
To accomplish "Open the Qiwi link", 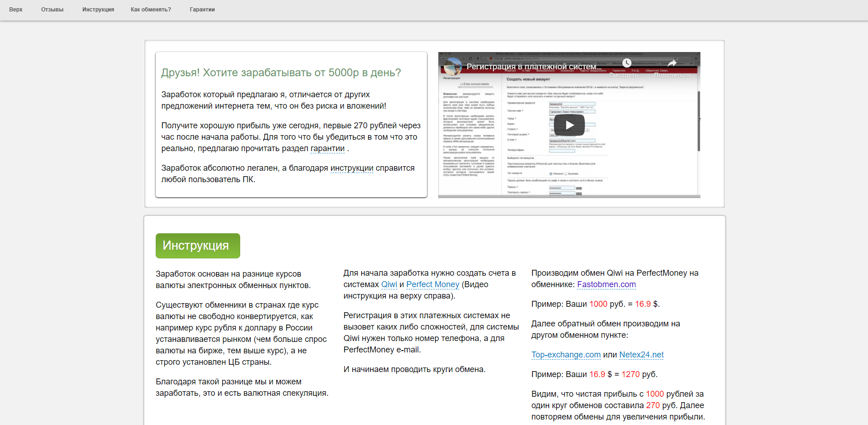I will pyautogui.click(x=389, y=284).
